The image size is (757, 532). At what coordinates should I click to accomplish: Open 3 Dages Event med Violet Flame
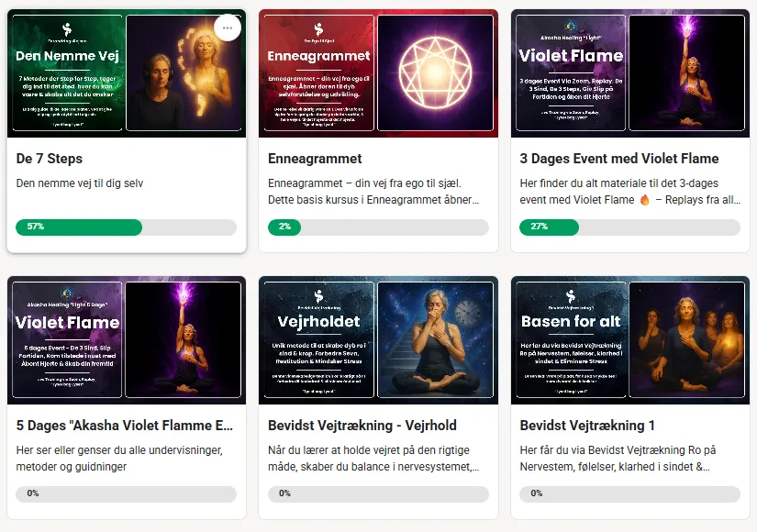pos(619,159)
